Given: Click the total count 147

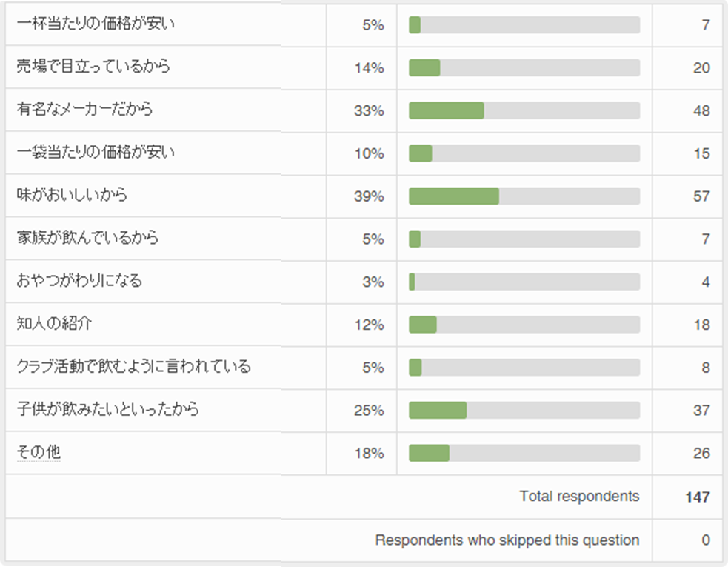Looking at the screenshot, I should pos(698,497).
